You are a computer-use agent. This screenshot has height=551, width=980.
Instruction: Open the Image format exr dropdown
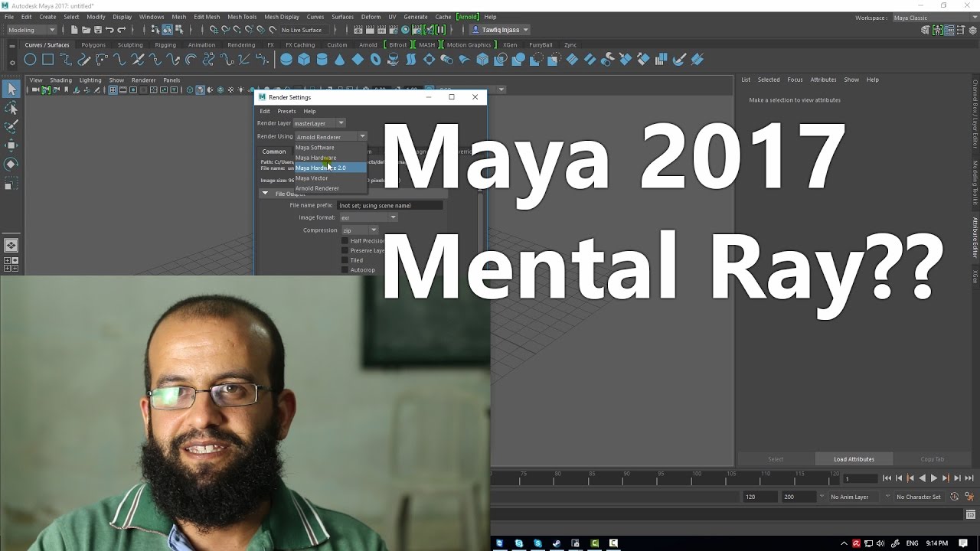click(x=368, y=217)
